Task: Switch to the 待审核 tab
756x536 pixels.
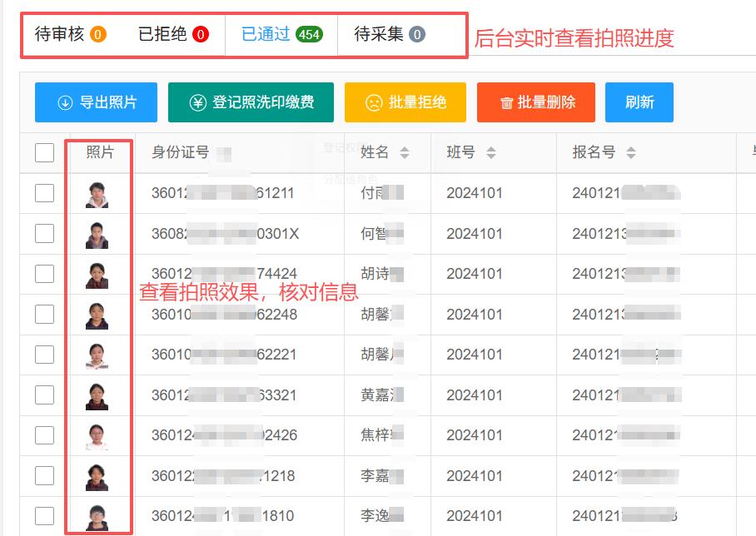Action: pyautogui.click(x=70, y=34)
